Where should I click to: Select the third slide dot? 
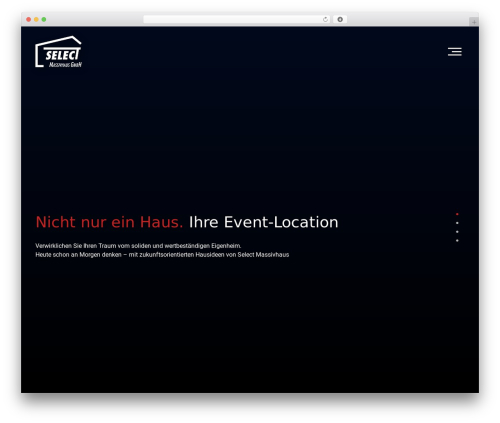point(457,232)
